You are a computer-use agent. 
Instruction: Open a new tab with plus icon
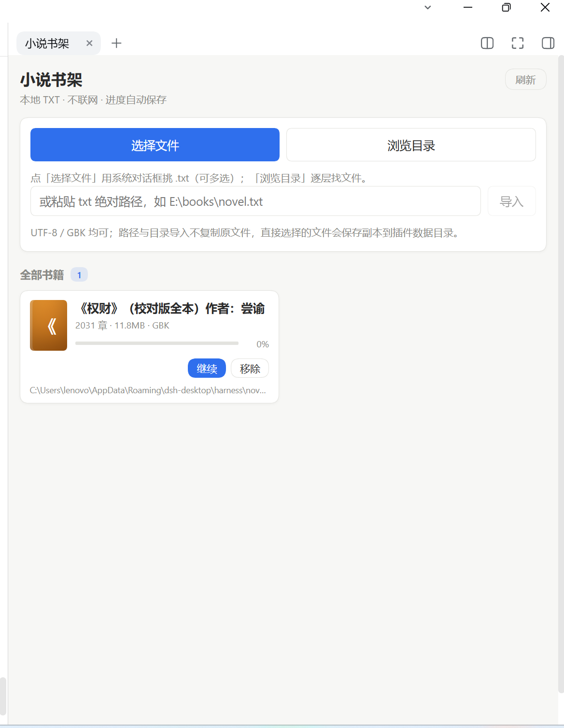tap(116, 43)
